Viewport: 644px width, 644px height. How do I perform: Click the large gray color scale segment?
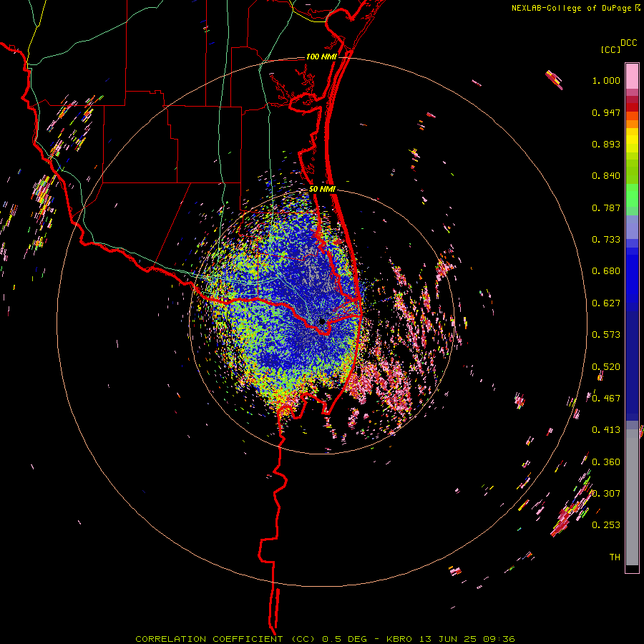(x=632, y=497)
